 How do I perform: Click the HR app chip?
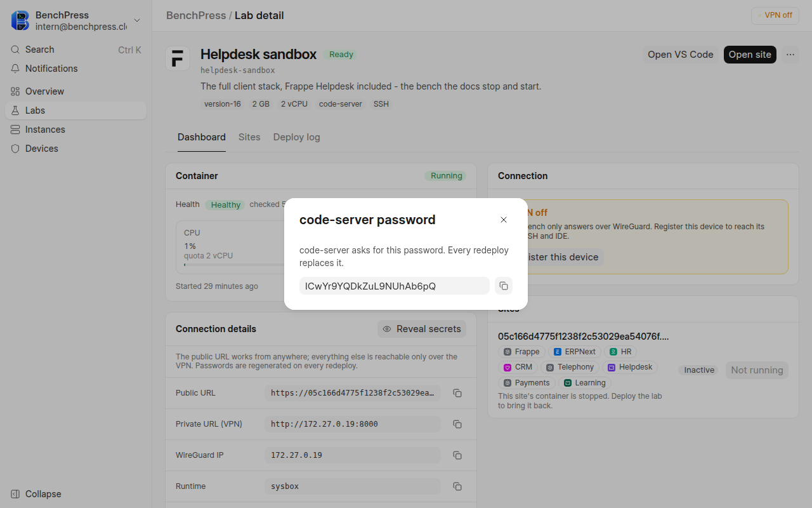click(x=620, y=352)
